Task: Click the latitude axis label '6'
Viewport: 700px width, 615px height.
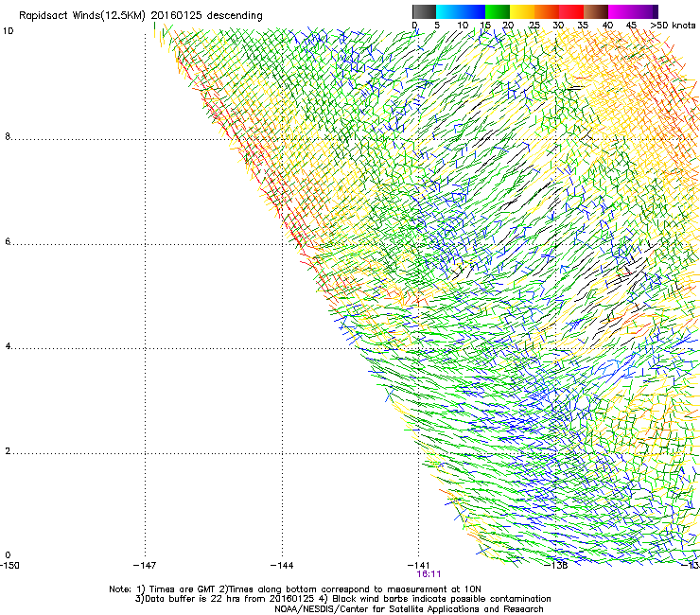Action: [8, 241]
